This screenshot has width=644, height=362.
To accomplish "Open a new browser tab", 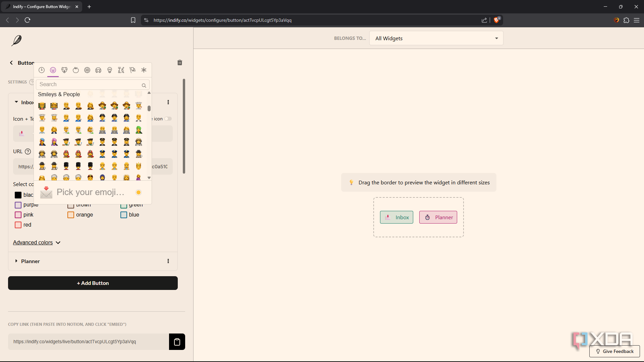I will pyautogui.click(x=89, y=7).
